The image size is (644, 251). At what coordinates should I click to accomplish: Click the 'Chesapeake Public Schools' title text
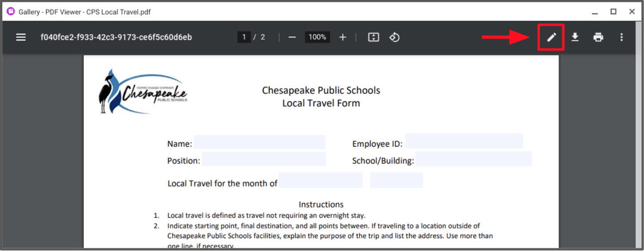321,90
